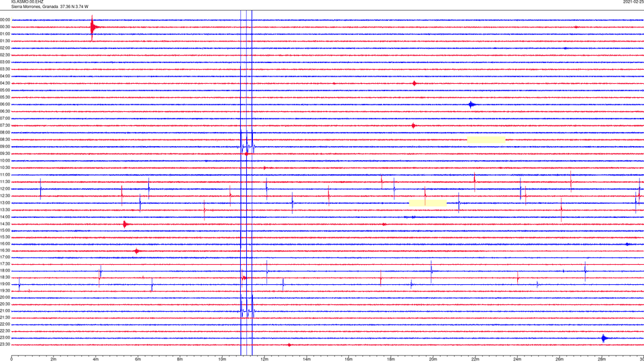The image size is (644, 362).
Task: Click the 10m tick label on time axis
Action: tap(222, 359)
